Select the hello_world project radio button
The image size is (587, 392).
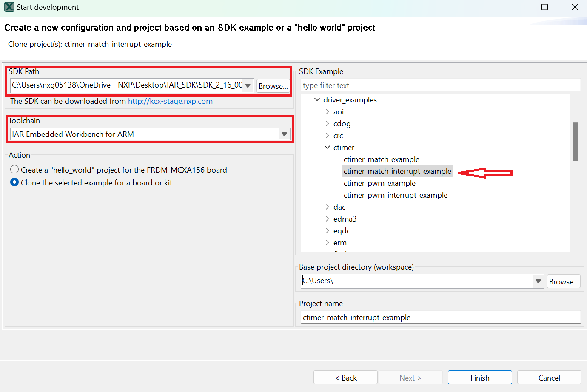[14, 169]
